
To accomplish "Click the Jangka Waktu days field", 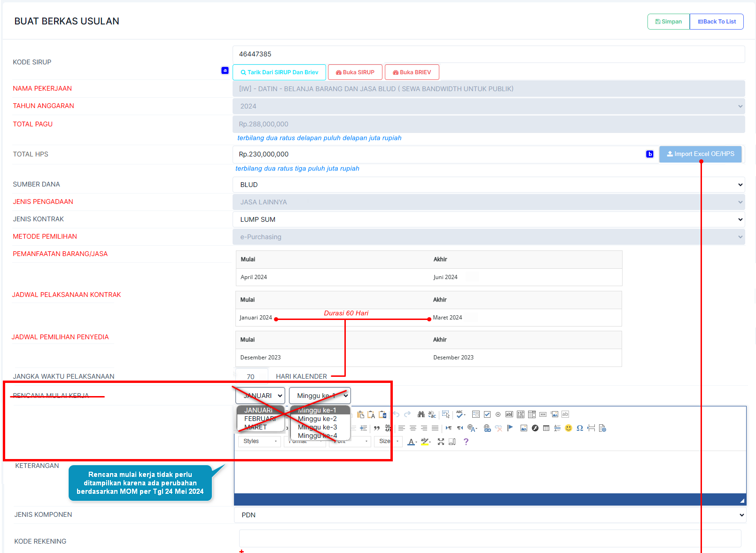I will 251,376.
